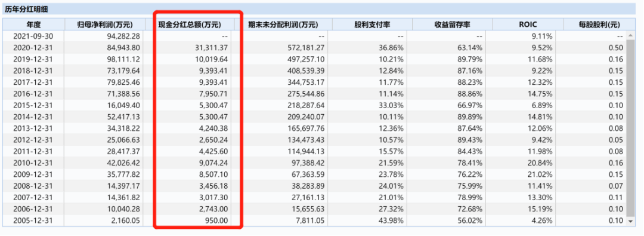Select the 历年分红明细 panel title
Viewport: 644px width, 236px height.
23,9
